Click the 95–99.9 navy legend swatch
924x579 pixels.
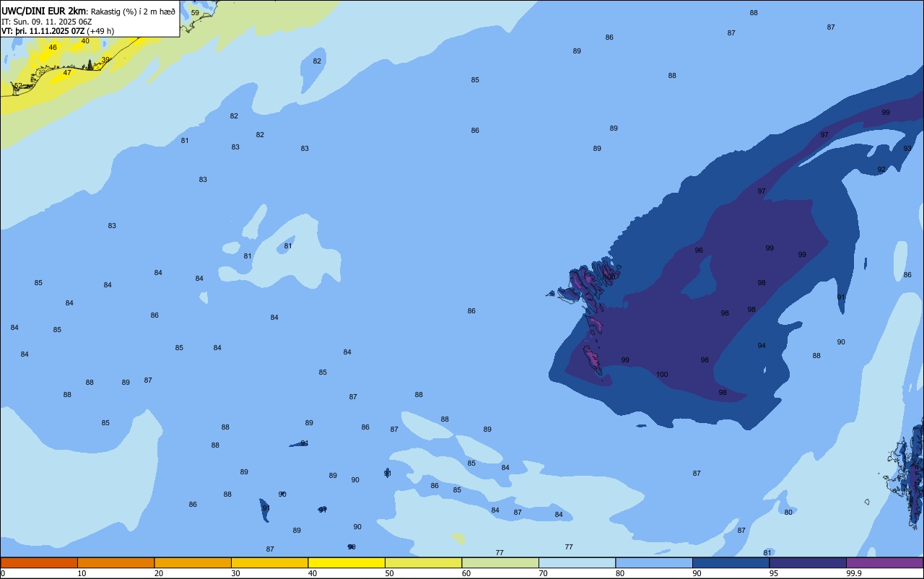pos(808,562)
